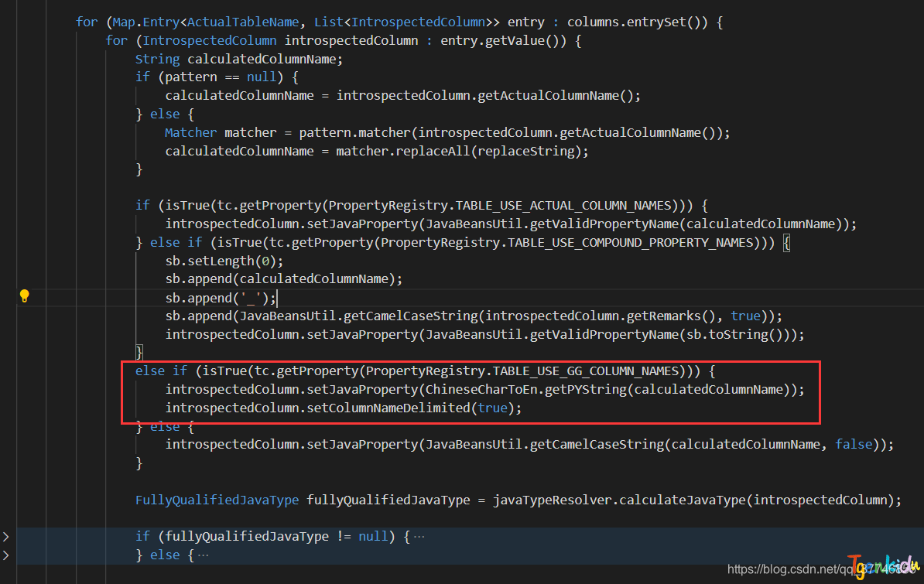Screen dimensions: 924x584
Task: Click the folded ellipsis after 'fullyQualifiedJavaType != null) {'
Action: tap(419, 536)
